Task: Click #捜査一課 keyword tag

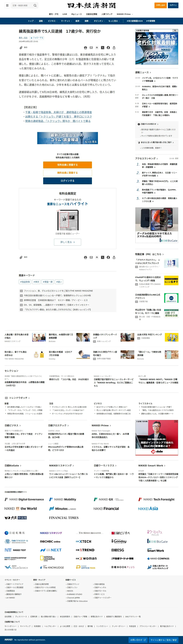Action: (48, 282)
